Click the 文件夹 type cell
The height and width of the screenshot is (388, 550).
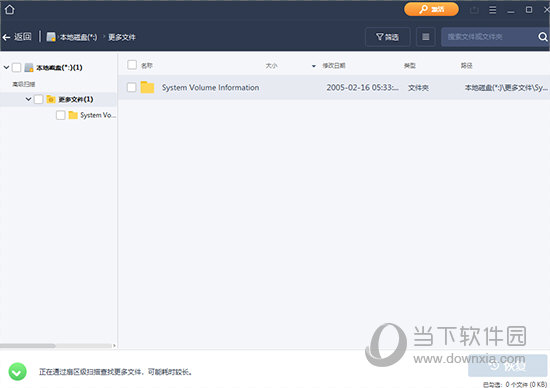pos(418,88)
